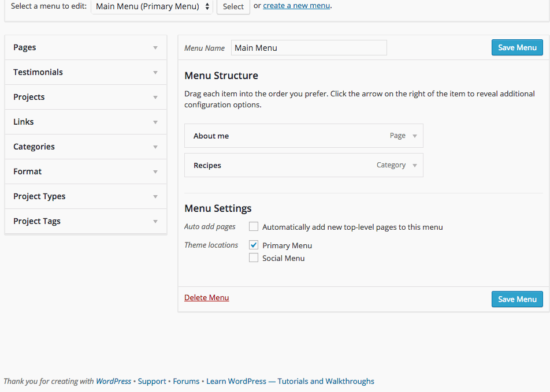Open the create a new menu link

coord(296,6)
